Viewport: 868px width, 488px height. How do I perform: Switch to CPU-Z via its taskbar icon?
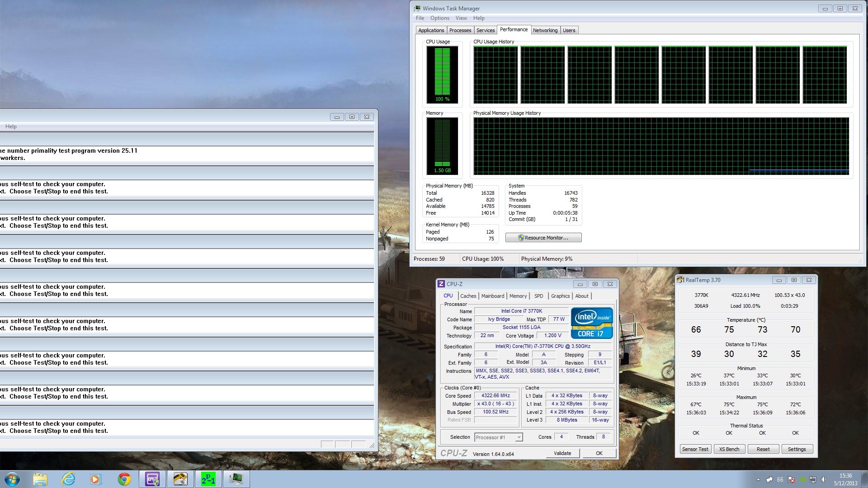click(x=152, y=479)
